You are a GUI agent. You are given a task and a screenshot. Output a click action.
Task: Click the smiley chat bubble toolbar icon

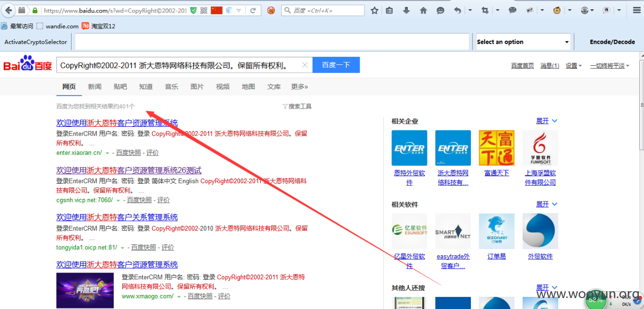441,10
